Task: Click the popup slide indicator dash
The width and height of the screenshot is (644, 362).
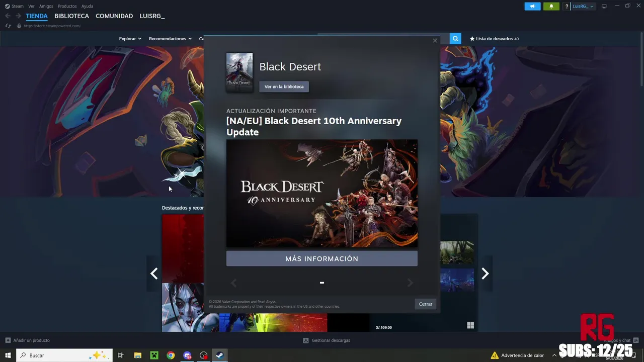Action: click(322, 283)
